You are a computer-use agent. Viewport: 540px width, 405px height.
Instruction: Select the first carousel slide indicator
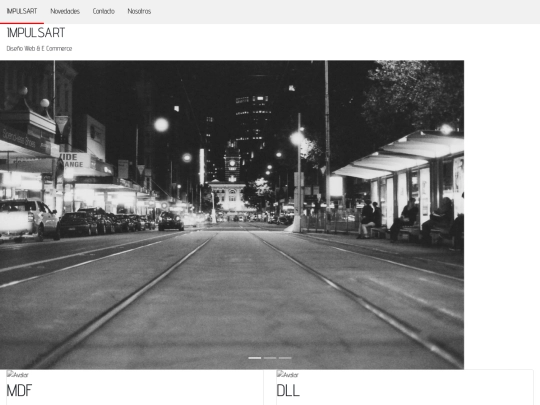(255, 358)
